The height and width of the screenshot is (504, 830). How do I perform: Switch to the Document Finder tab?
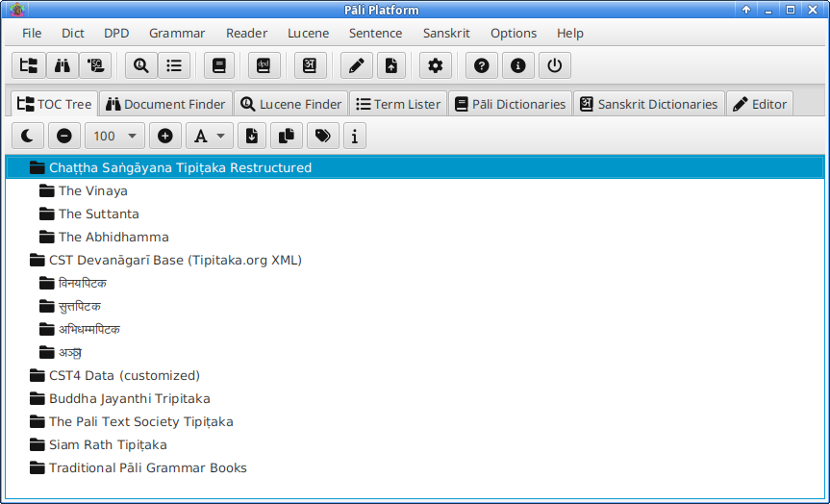coord(165,104)
